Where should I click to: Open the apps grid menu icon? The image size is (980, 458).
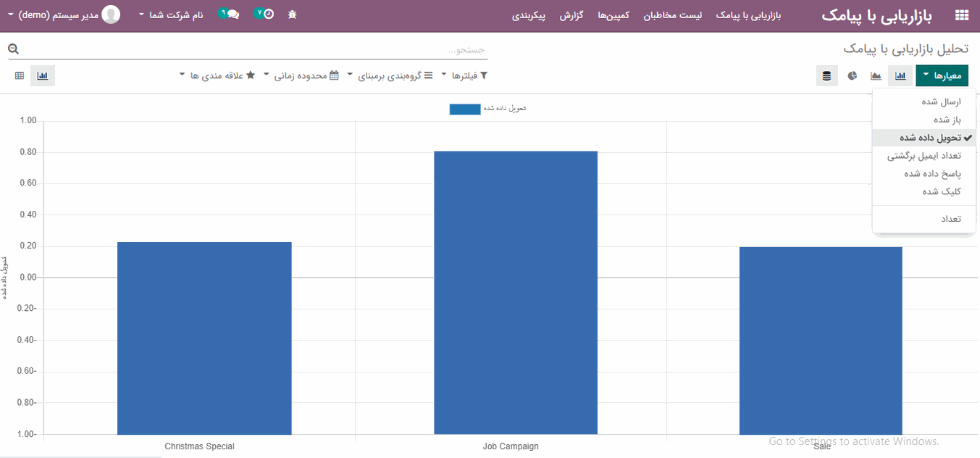point(962,14)
